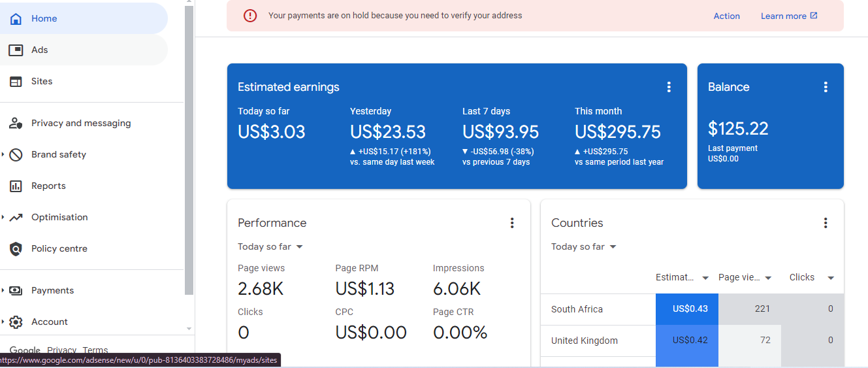This screenshot has width=868, height=368.
Task: Open Balance card three-dot menu
Action: tap(826, 87)
